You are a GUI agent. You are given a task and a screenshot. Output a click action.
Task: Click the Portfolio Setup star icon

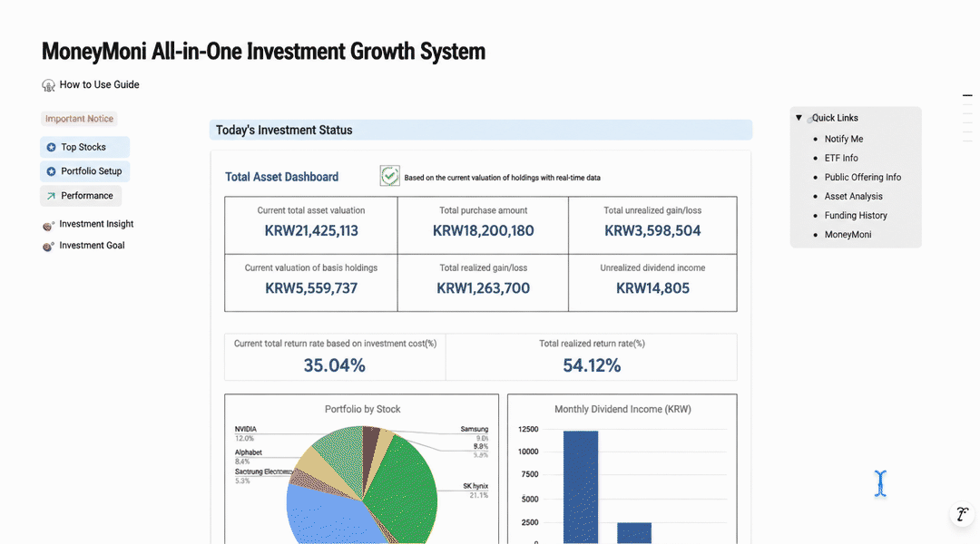click(x=51, y=171)
